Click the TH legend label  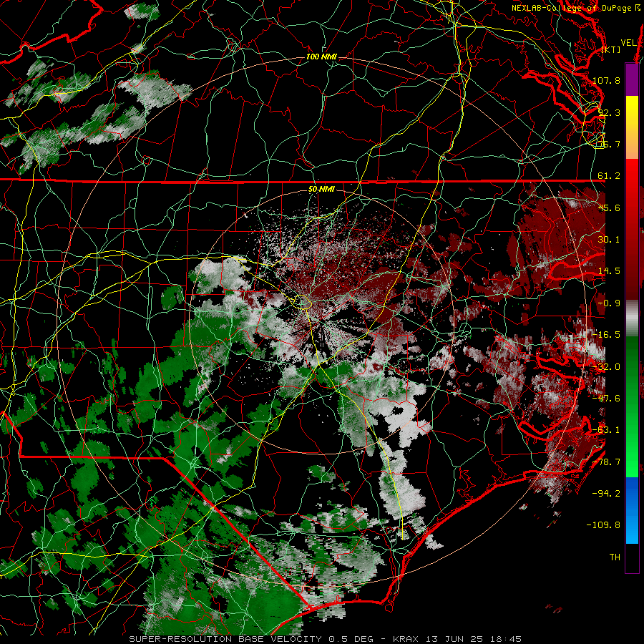click(615, 557)
